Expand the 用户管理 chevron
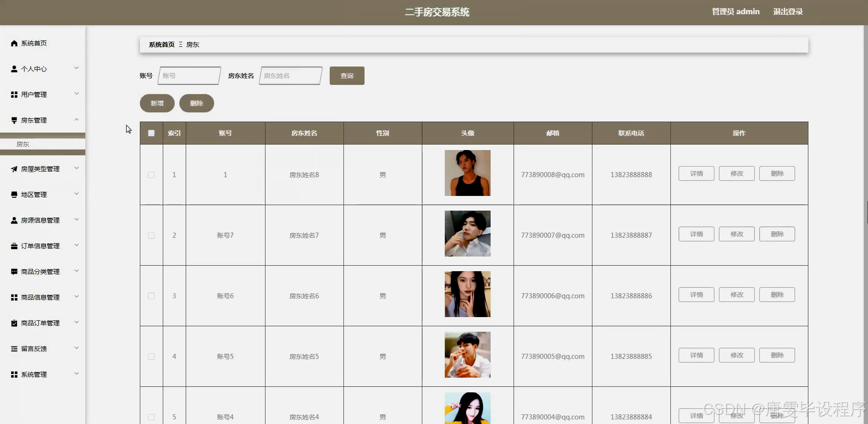868x424 pixels. coord(77,94)
